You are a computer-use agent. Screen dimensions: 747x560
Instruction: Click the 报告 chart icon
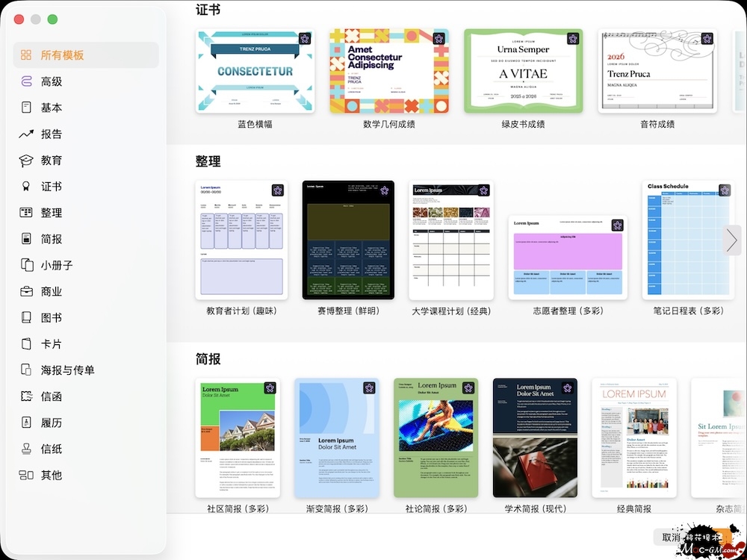[26, 134]
